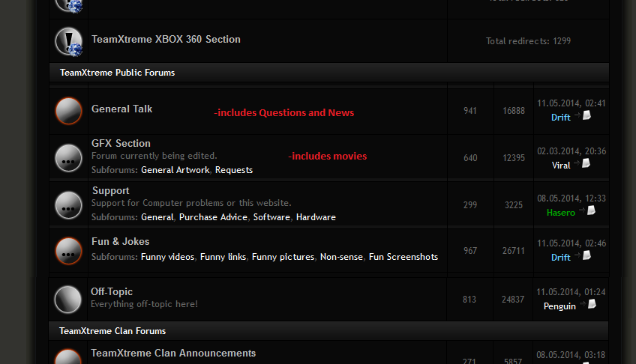
Task: View Drift's profile in General Talk row
Action: pos(560,118)
